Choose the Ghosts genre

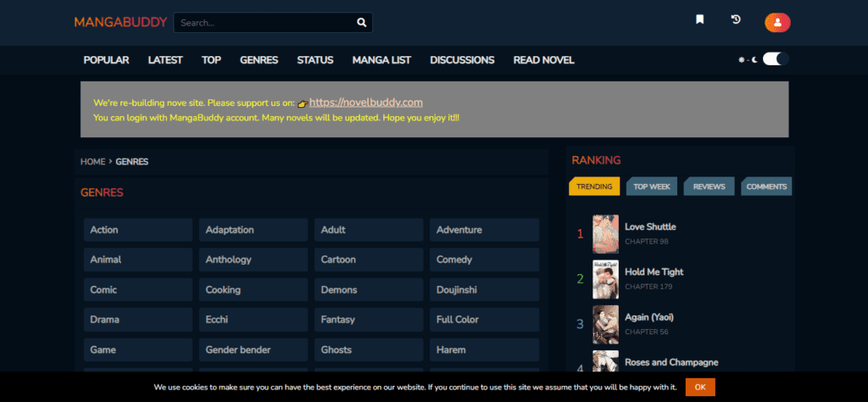[369, 350]
